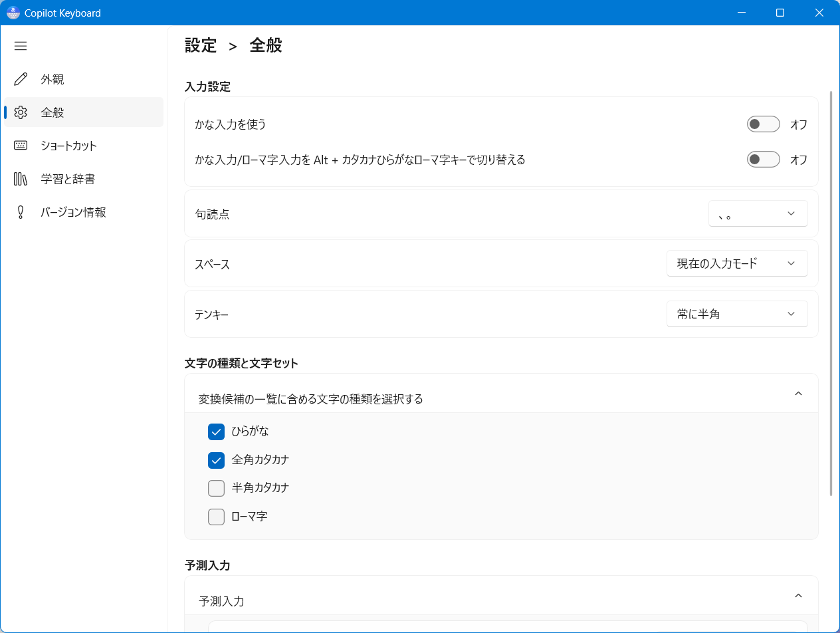Show バージョン情報 page

coord(84,212)
